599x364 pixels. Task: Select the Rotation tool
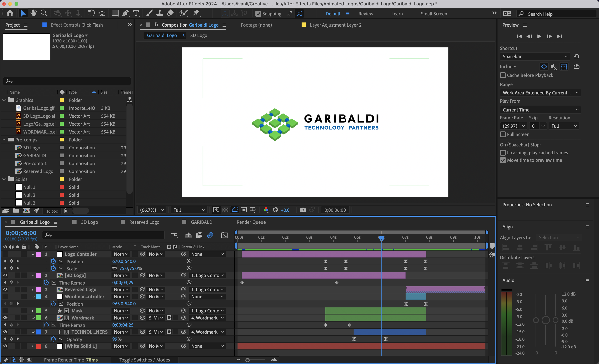(x=91, y=13)
